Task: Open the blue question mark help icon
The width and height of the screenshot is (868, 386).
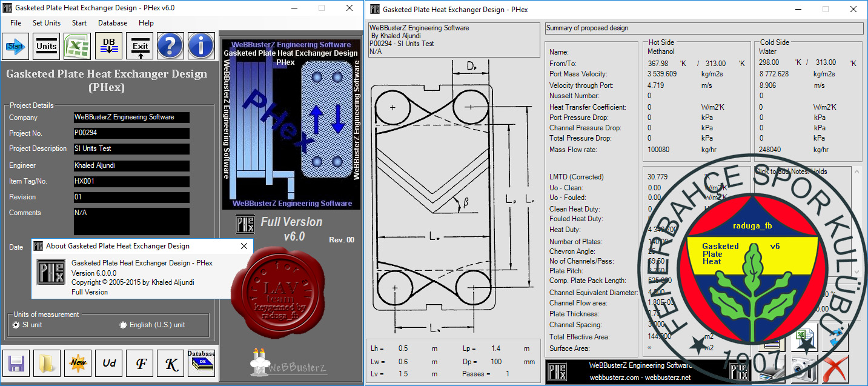Action: pyautogui.click(x=170, y=45)
